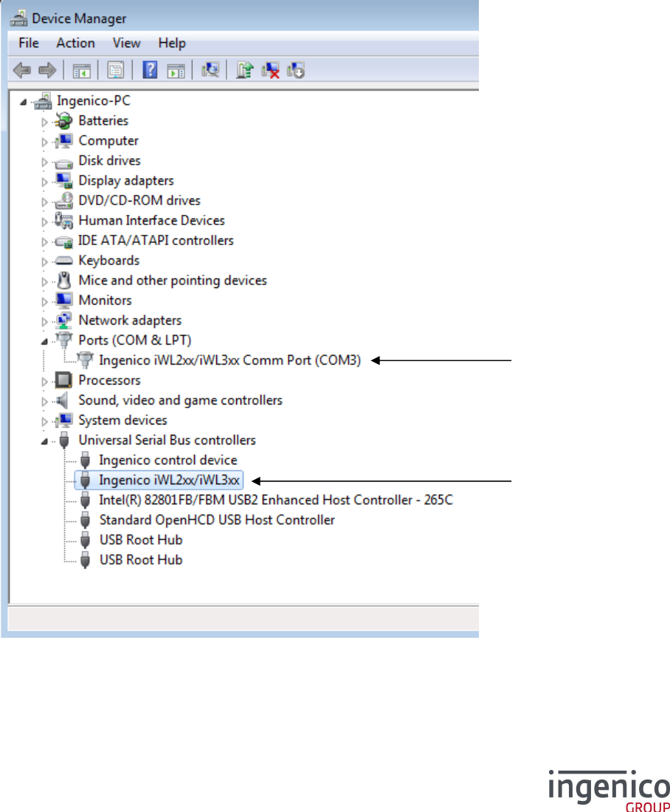The height and width of the screenshot is (812, 670).
Task: Click the Forward arrow toolbar icon
Action: tap(47, 70)
